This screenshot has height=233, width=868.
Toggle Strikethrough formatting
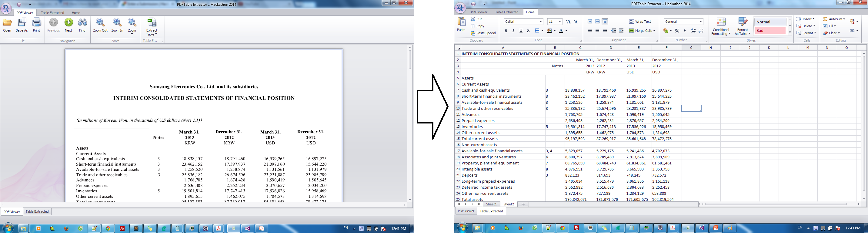(x=528, y=31)
